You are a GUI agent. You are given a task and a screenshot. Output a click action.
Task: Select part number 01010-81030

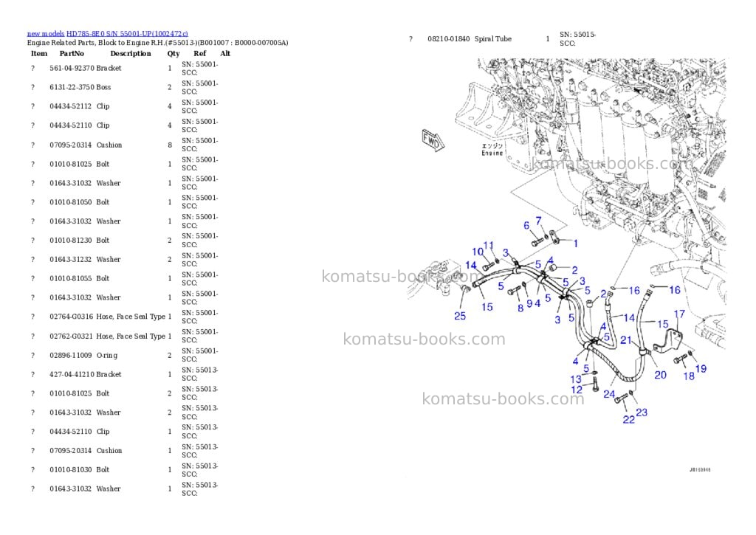click(x=70, y=469)
